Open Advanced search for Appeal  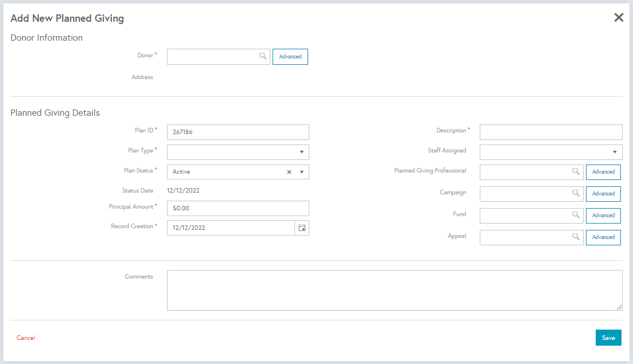click(x=603, y=237)
